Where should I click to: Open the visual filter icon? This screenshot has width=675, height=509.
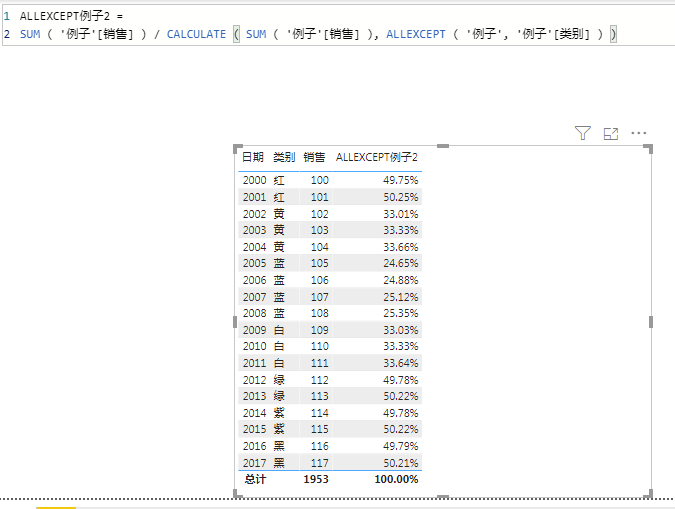pyautogui.click(x=582, y=133)
